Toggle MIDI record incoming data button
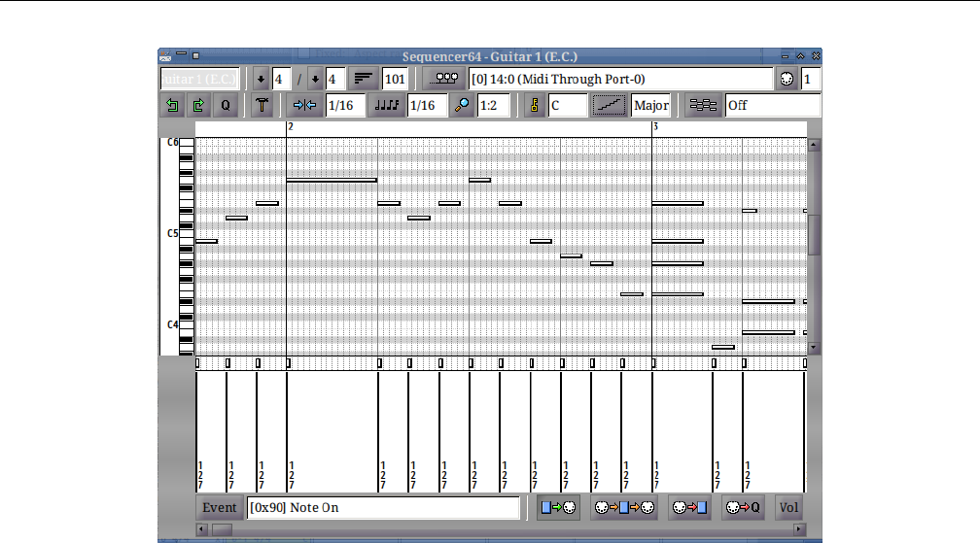 pos(689,507)
